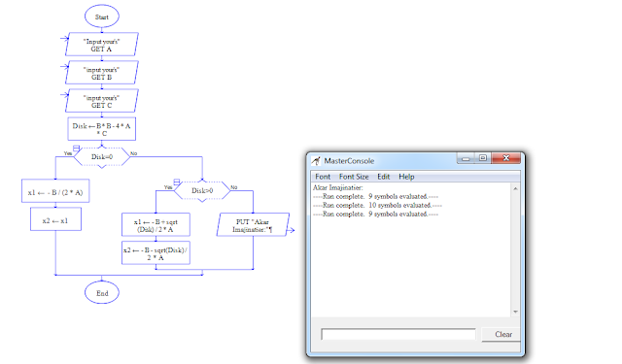Image resolution: width=622 pixels, height=364 pixels.
Task: Click the Clear button in MasterConsole
Action: (502, 334)
